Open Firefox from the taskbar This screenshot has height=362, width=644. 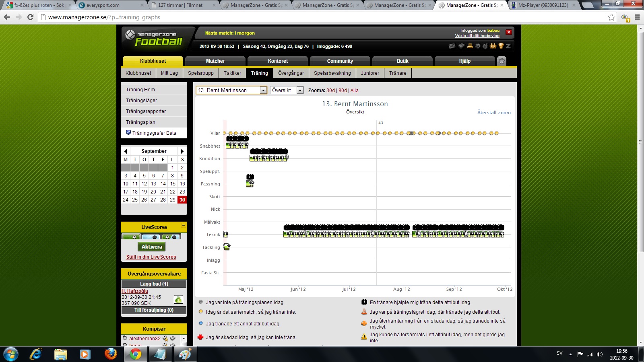click(111, 354)
